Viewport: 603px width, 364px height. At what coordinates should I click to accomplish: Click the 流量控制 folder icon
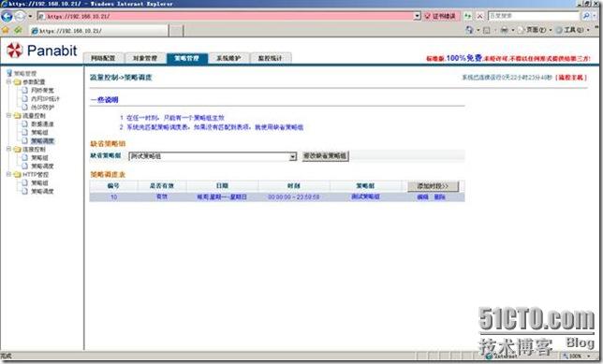coord(17,115)
